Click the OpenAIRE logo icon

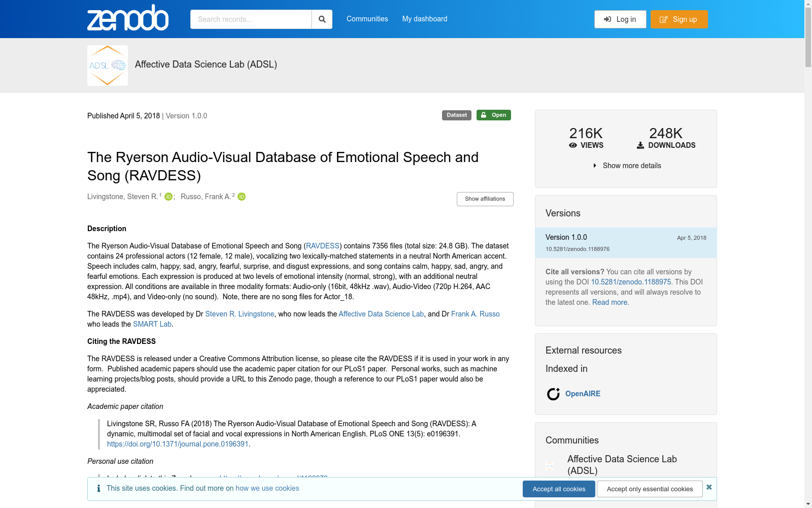(x=553, y=394)
